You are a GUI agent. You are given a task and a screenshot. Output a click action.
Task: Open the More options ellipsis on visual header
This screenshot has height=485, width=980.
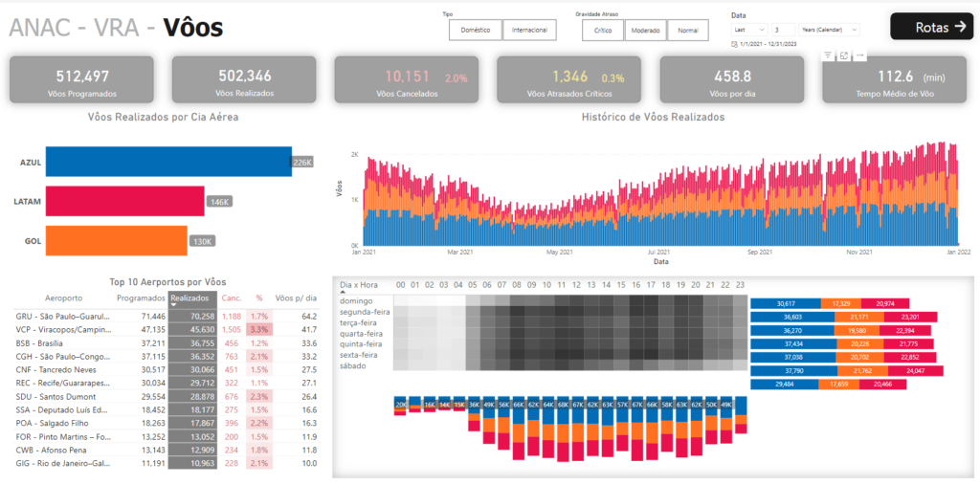(x=860, y=55)
